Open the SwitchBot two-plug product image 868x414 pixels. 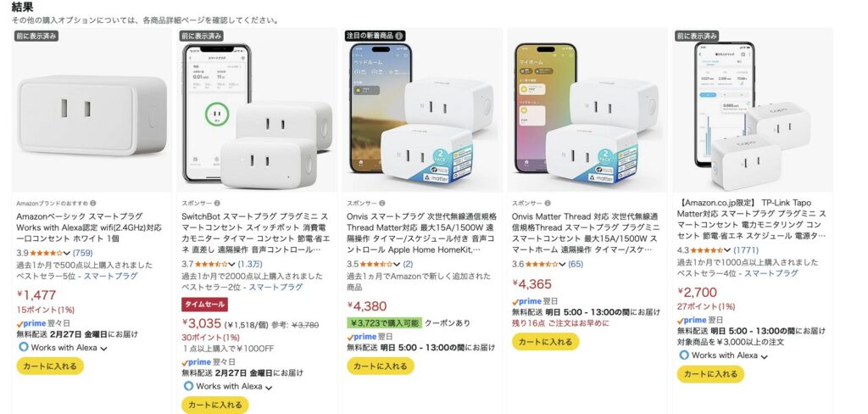258,110
